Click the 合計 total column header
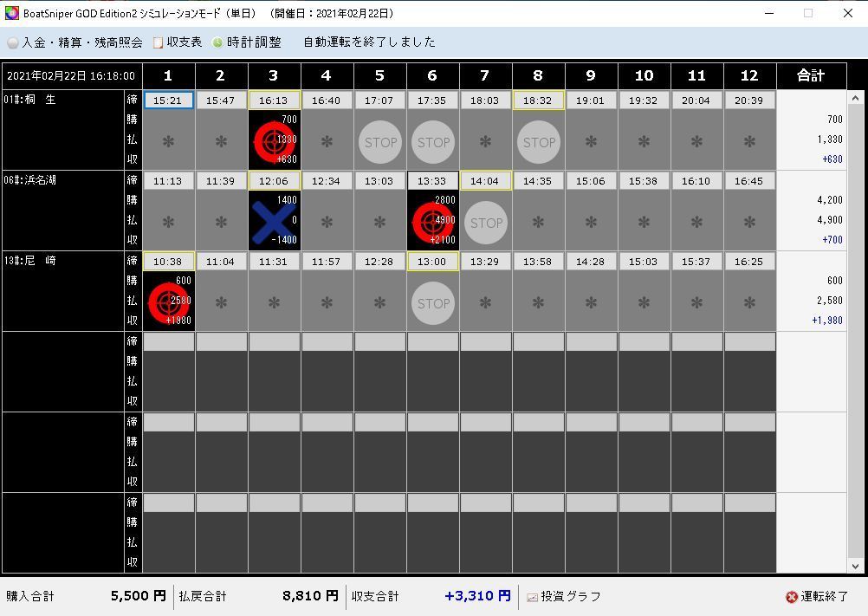Viewport: 868px width, 616px height. pos(811,76)
